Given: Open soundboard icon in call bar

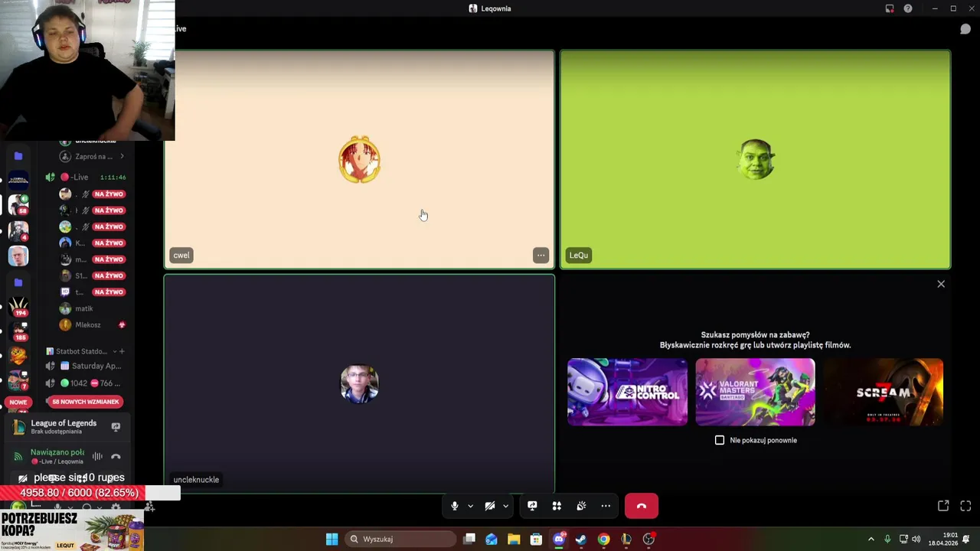Looking at the screenshot, I should click(x=581, y=506).
